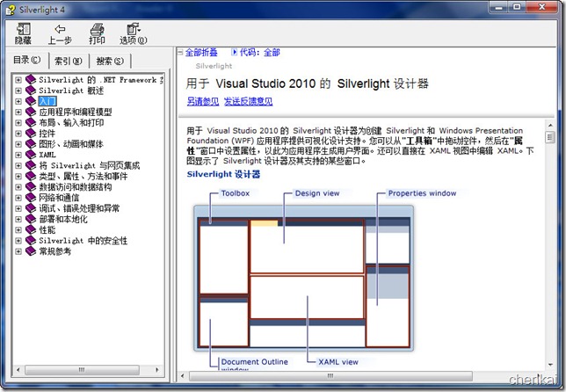566x392 pixels.
Task: Switch to the 目录 (C) tab
Action: click(x=27, y=60)
